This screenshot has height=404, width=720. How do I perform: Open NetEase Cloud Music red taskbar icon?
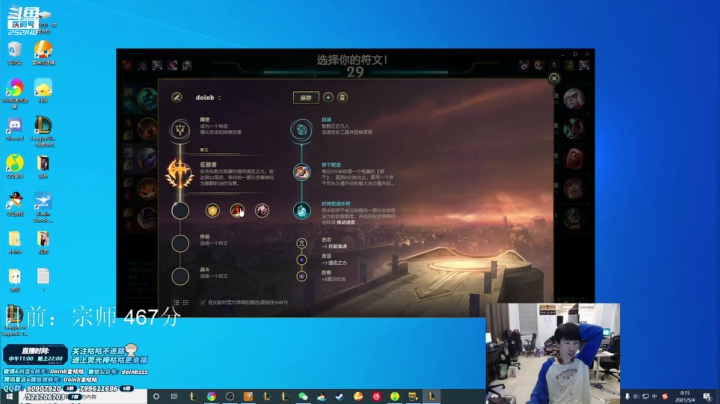377,396
